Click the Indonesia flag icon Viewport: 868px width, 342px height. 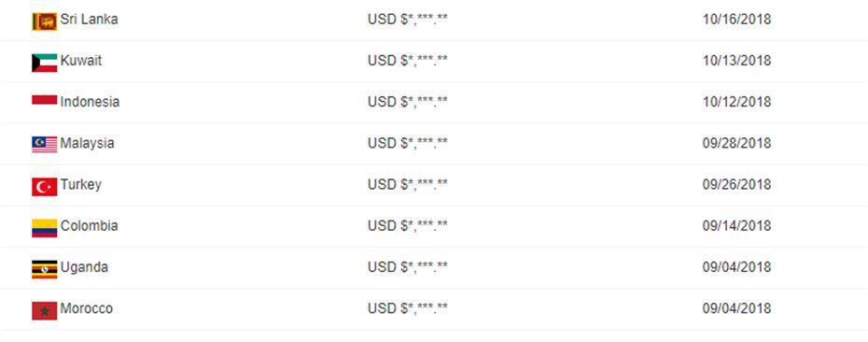44,100
